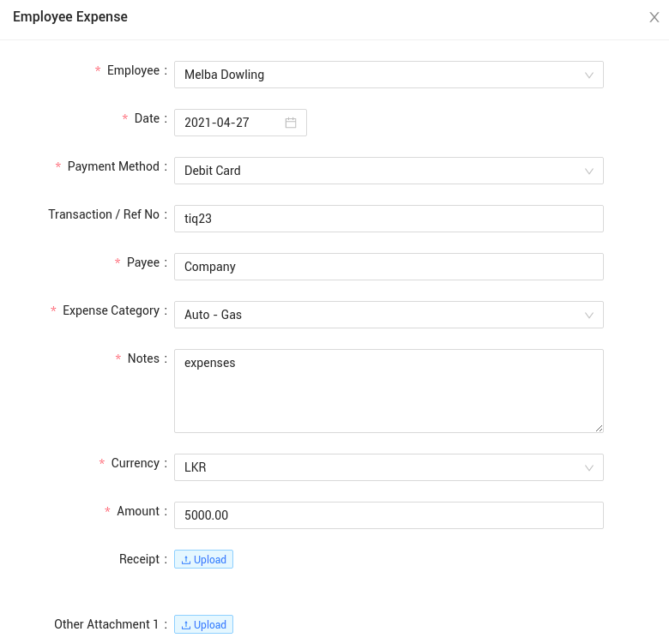The image size is (669, 644).
Task: Click the Expense Category label
Action: tap(111, 310)
